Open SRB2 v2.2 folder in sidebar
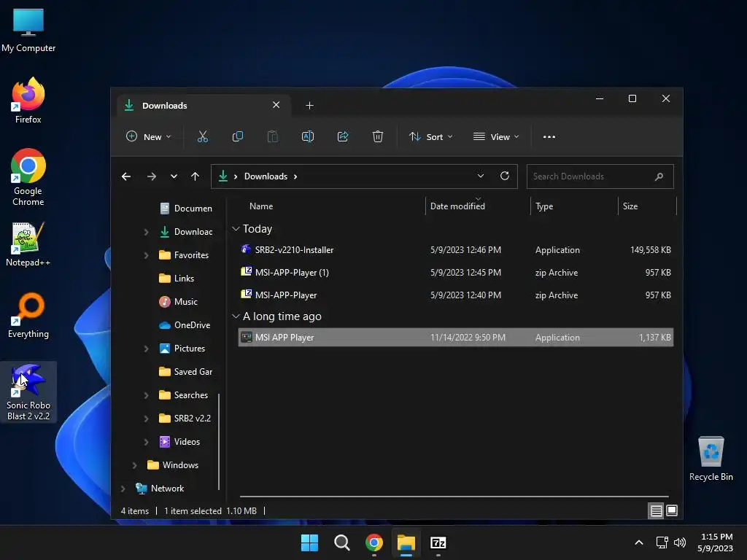The image size is (747, 560). (x=185, y=419)
